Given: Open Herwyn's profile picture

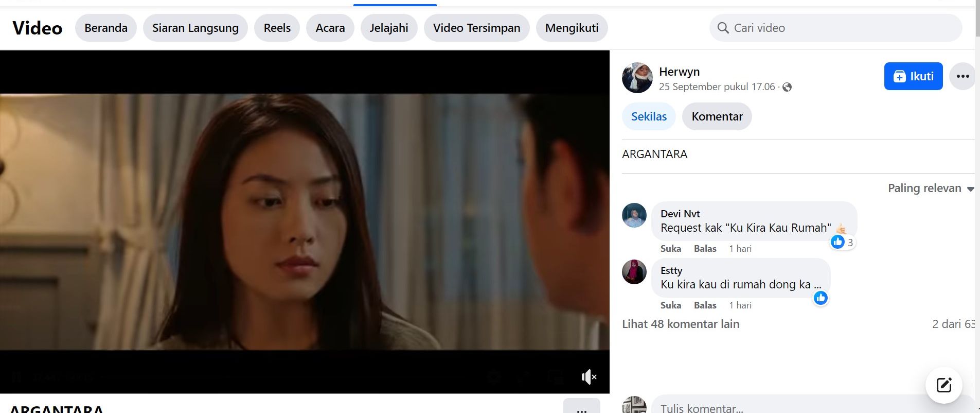Looking at the screenshot, I should tap(637, 78).
